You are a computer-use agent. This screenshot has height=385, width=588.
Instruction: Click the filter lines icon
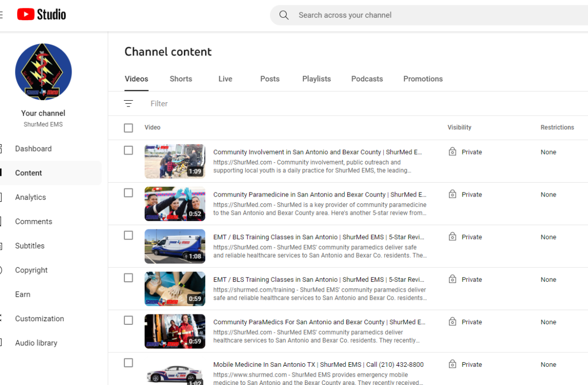[129, 104]
